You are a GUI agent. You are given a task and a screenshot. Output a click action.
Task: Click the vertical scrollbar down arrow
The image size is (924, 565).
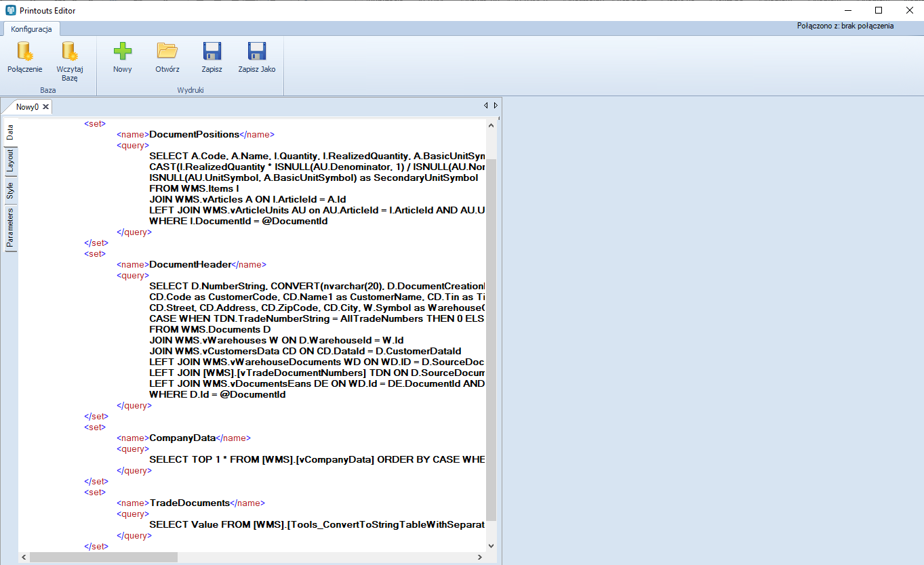(x=491, y=545)
